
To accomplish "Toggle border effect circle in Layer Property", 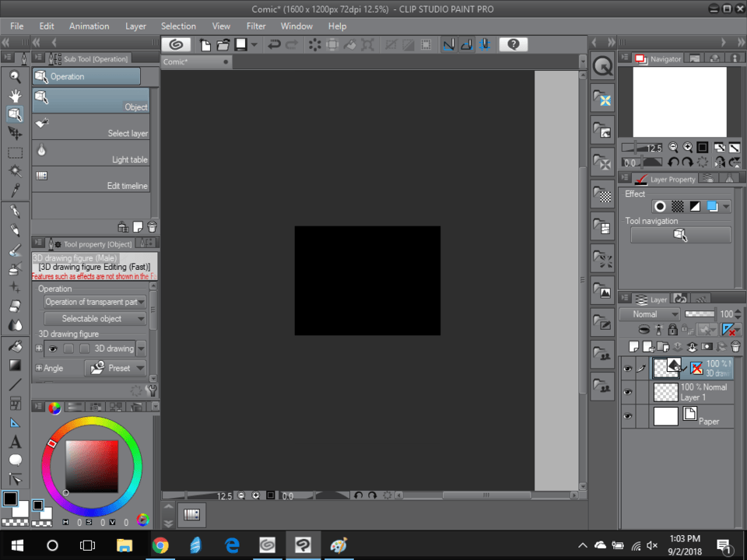I will point(661,207).
